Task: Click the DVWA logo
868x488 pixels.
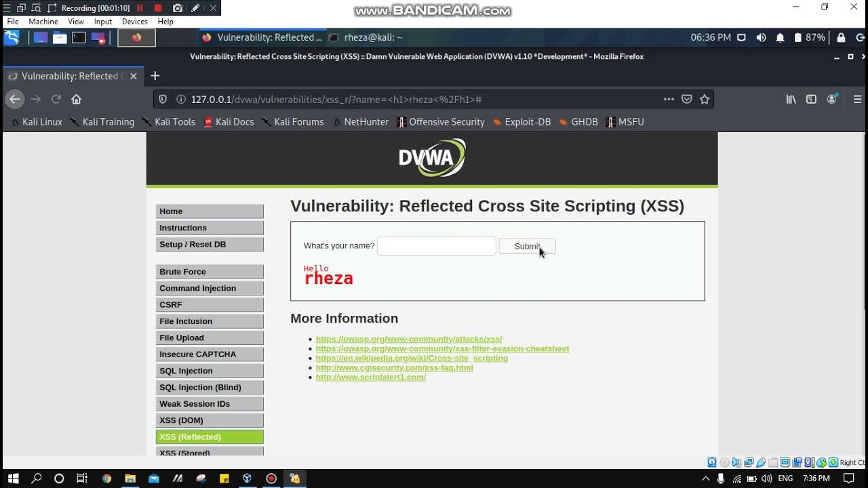Action: coord(432,158)
